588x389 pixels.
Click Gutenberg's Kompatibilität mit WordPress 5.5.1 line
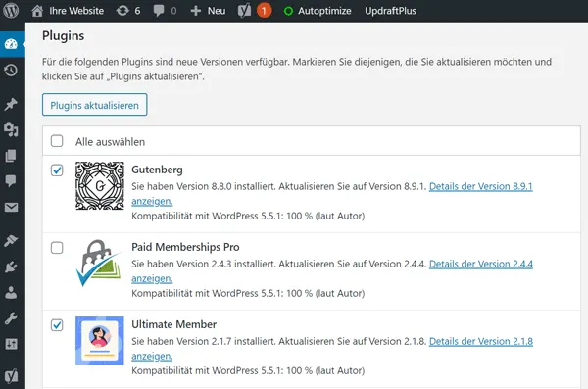248,217
